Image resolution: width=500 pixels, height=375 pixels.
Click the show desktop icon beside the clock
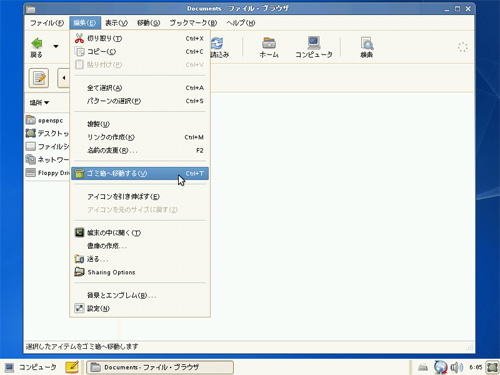(492, 367)
